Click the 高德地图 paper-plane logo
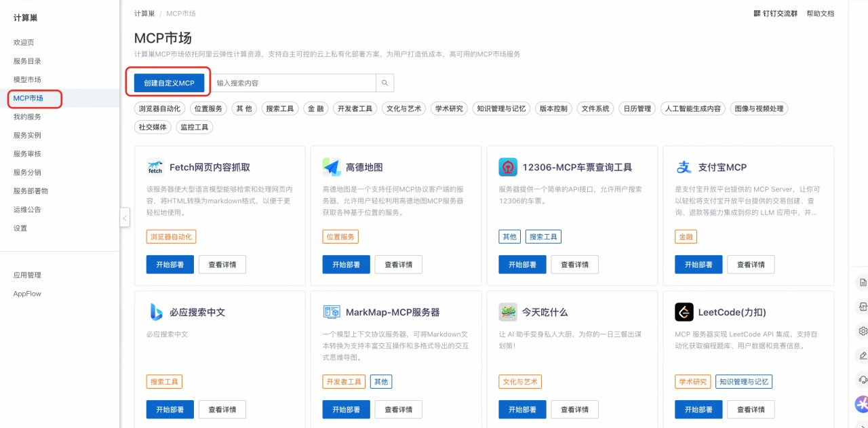Viewport: 868px width, 428px height. tap(332, 167)
